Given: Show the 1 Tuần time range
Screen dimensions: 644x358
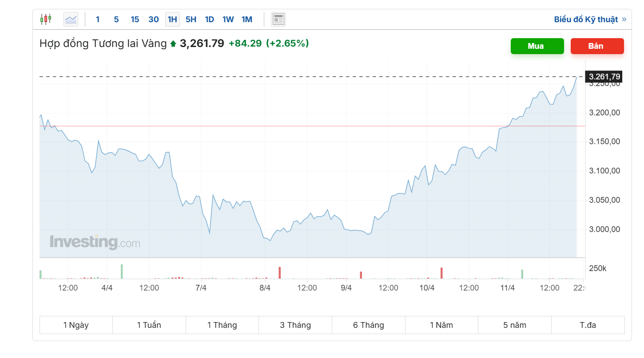Looking at the screenshot, I should [149, 325].
